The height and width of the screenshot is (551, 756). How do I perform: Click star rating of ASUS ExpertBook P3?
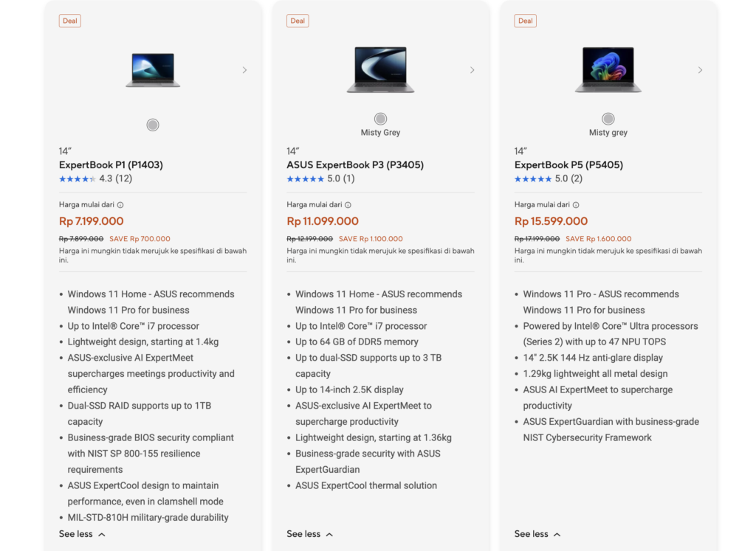tap(306, 179)
